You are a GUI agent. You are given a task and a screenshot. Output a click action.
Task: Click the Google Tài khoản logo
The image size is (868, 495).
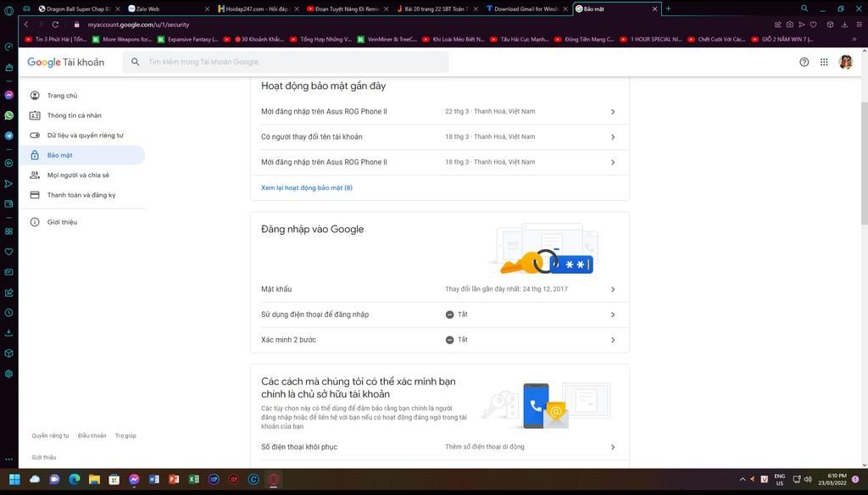coord(65,62)
